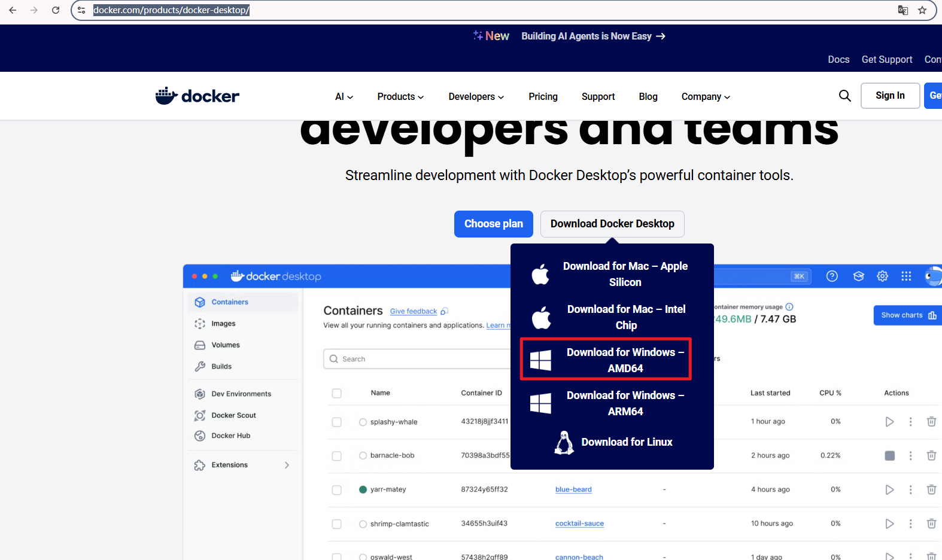Click the Extensions puzzle icon
942x560 pixels.
coord(200,465)
